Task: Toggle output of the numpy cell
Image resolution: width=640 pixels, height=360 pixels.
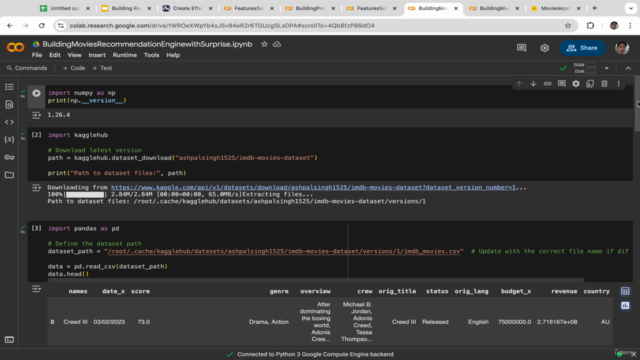Action: (36, 115)
